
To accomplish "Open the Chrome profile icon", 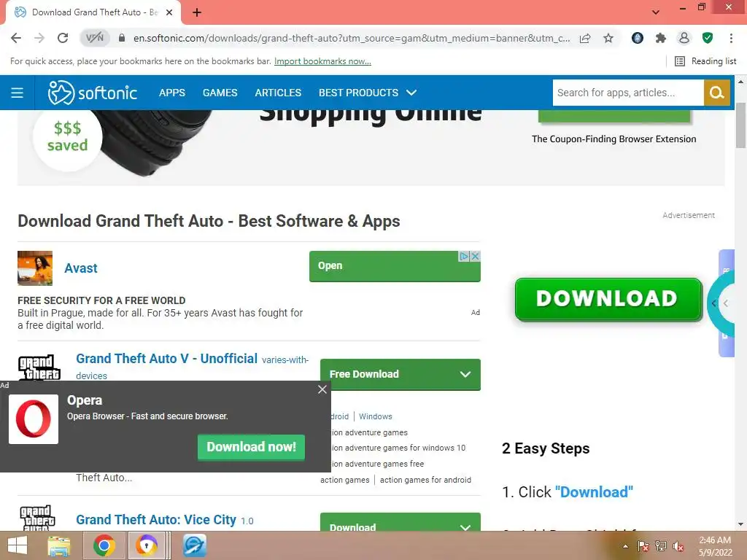I will click(684, 38).
